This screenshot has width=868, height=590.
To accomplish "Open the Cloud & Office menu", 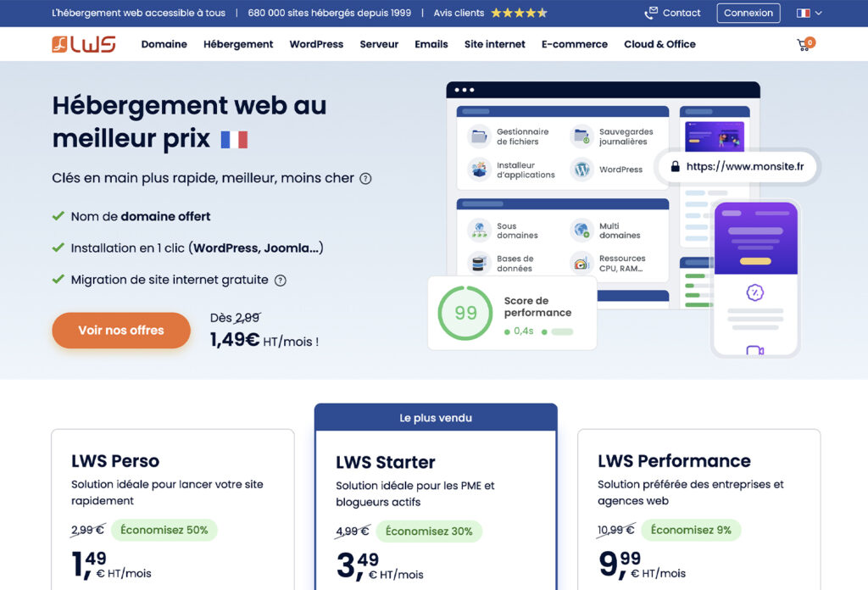I will [659, 44].
